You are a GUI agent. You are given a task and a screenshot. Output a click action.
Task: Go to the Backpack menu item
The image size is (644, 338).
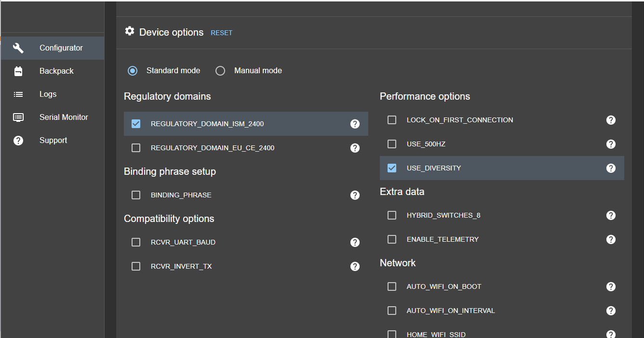(x=56, y=71)
